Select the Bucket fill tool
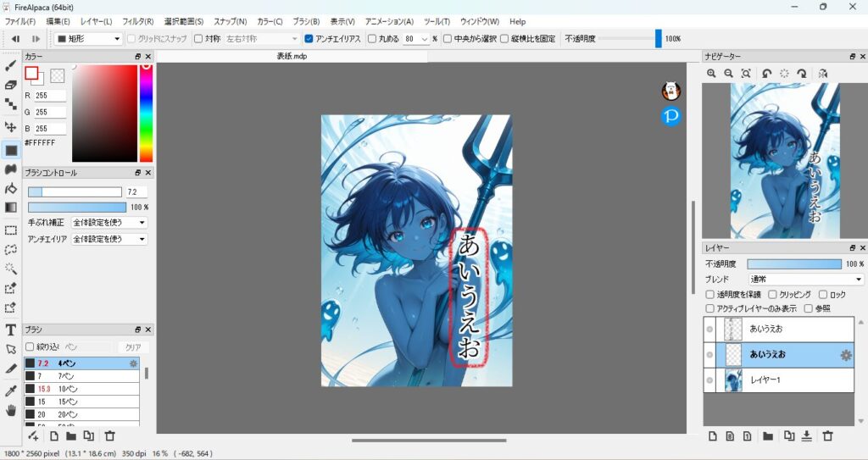Viewport: 868px width, 460px height. click(10, 189)
